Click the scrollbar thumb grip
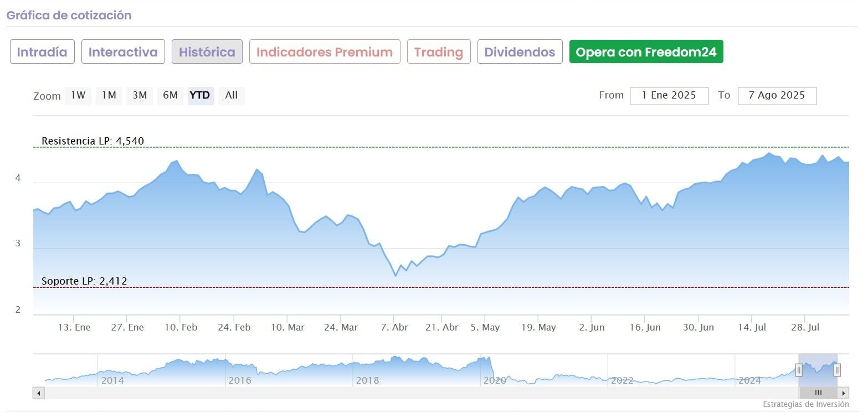Image resolution: width=868 pixels, height=418 pixels. point(818,393)
